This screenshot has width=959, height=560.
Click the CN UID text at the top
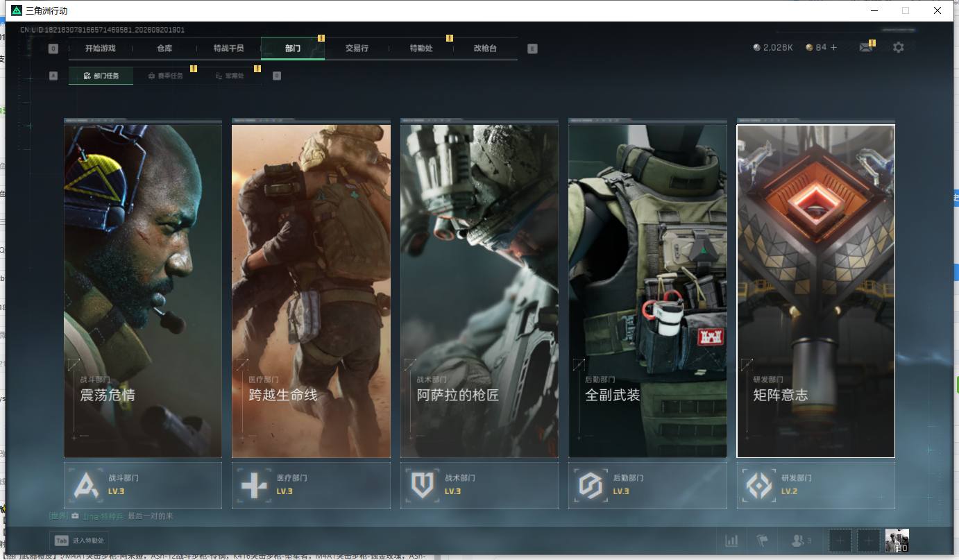click(x=102, y=30)
